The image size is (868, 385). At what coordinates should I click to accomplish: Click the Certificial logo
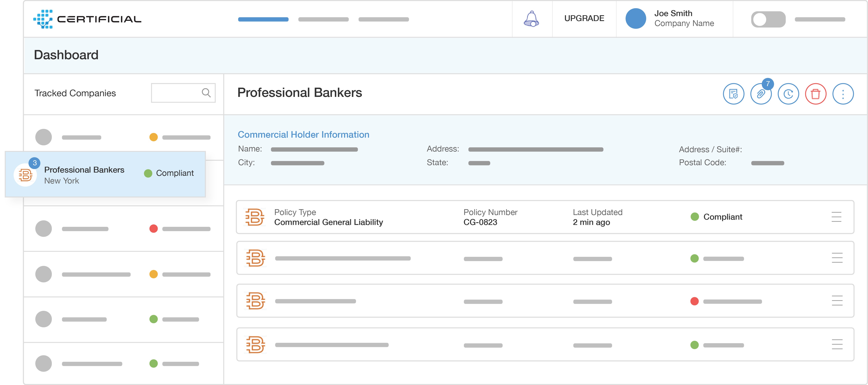pyautogui.click(x=87, y=19)
